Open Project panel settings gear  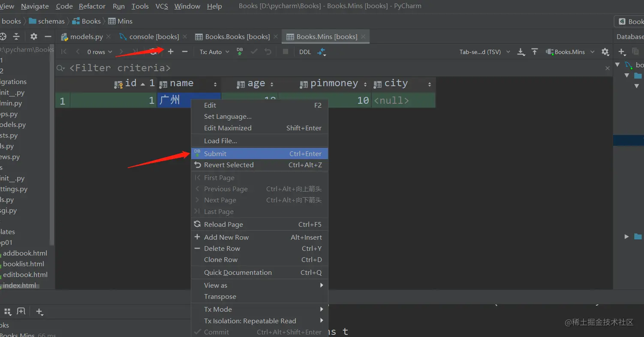click(34, 36)
